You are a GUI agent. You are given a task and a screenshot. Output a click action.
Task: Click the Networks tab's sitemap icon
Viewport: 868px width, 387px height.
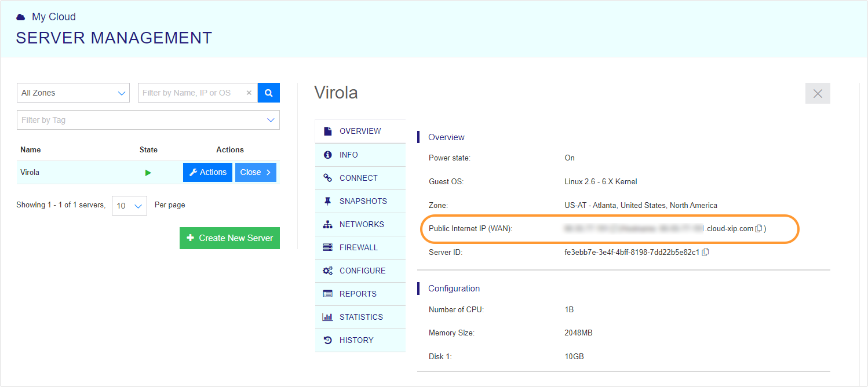pyautogui.click(x=328, y=224)
